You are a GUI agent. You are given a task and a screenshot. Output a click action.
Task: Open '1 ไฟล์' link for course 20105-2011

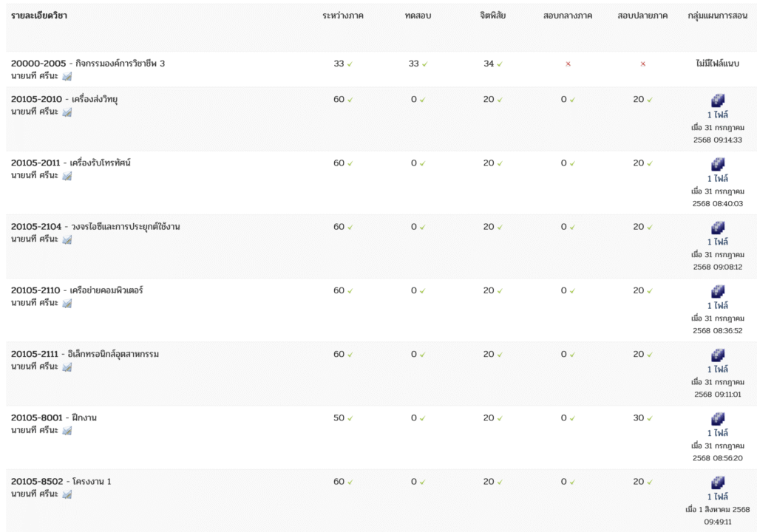(x=718, y=178)
